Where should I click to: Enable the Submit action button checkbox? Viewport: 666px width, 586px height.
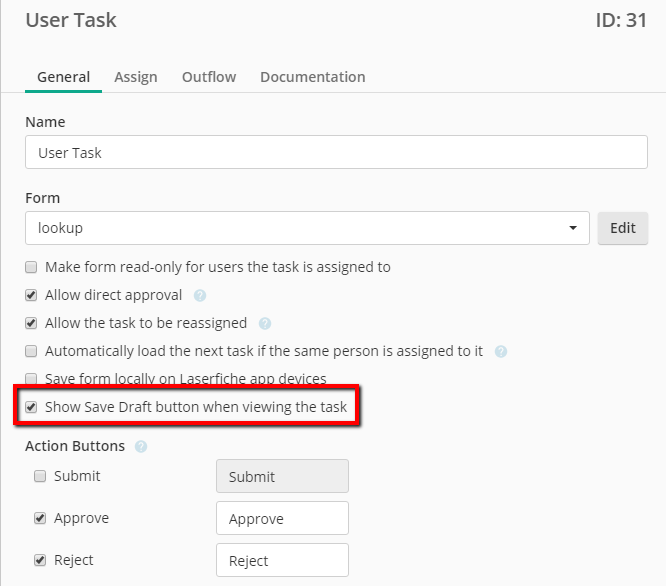(x=40, y=476)
